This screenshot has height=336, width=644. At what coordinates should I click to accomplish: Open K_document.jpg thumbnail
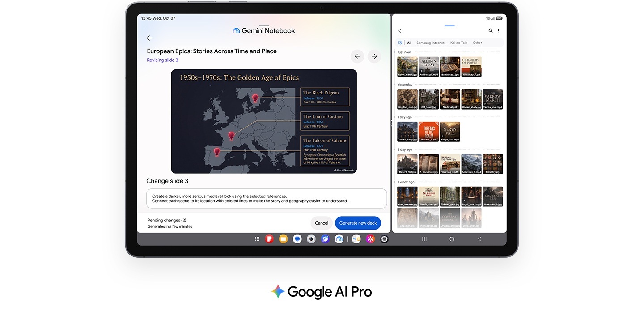pyautogui.click(x=428, y=164)
